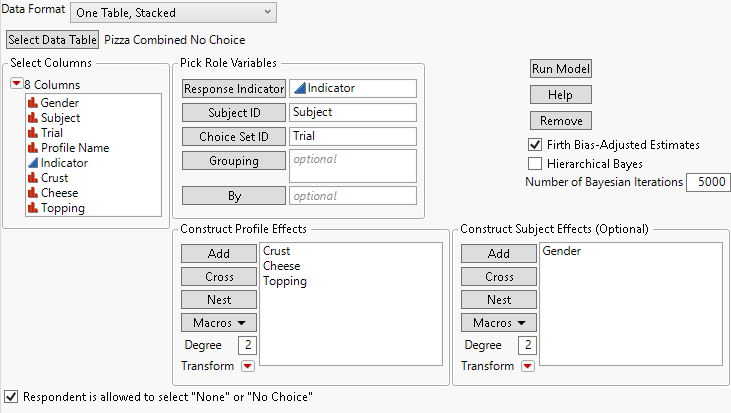
Task: Click the Gender column nominal icon
Action: pos(33,102)
